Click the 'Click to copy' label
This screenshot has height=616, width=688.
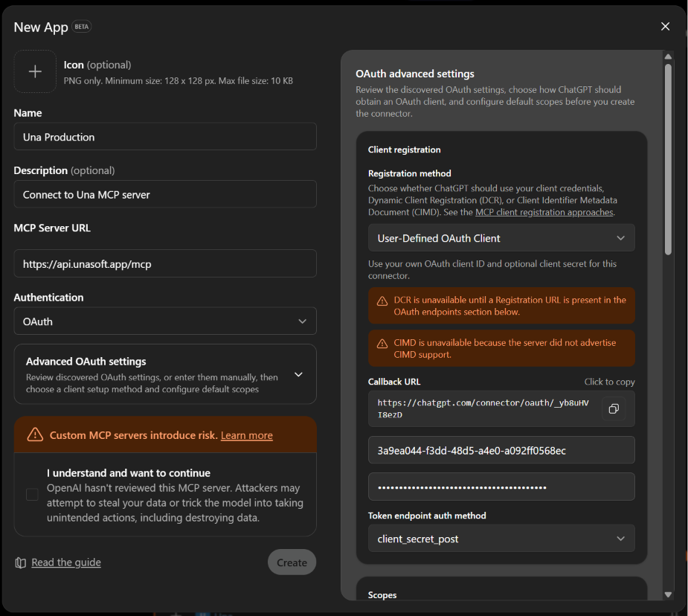point(609,382)
